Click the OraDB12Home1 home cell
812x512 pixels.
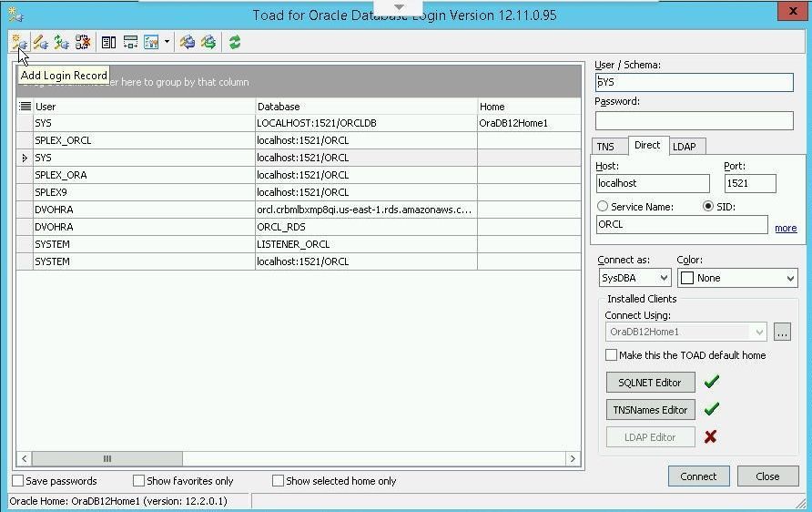(529, 123)
